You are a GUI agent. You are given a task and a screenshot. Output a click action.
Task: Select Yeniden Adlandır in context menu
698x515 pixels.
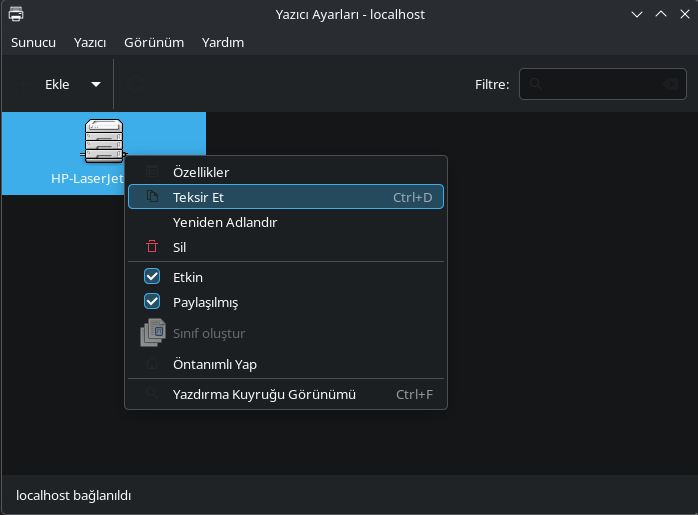pos(286,222)
